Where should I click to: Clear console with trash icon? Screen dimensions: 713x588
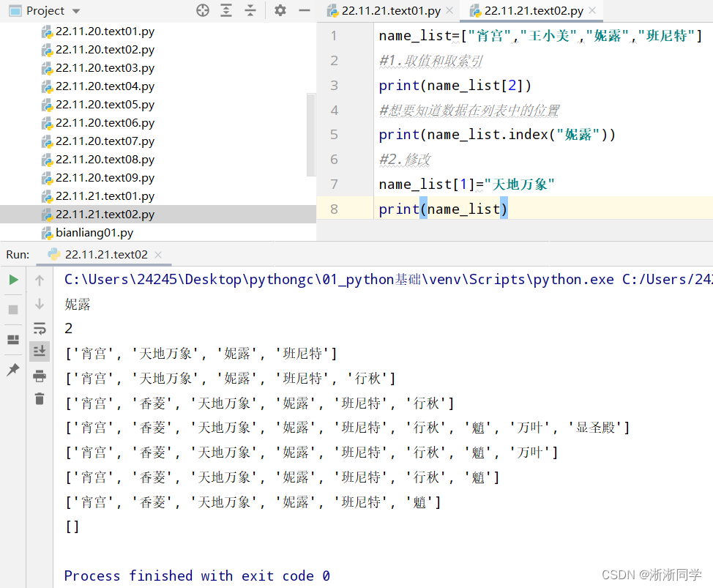click(x=40, y=399)
